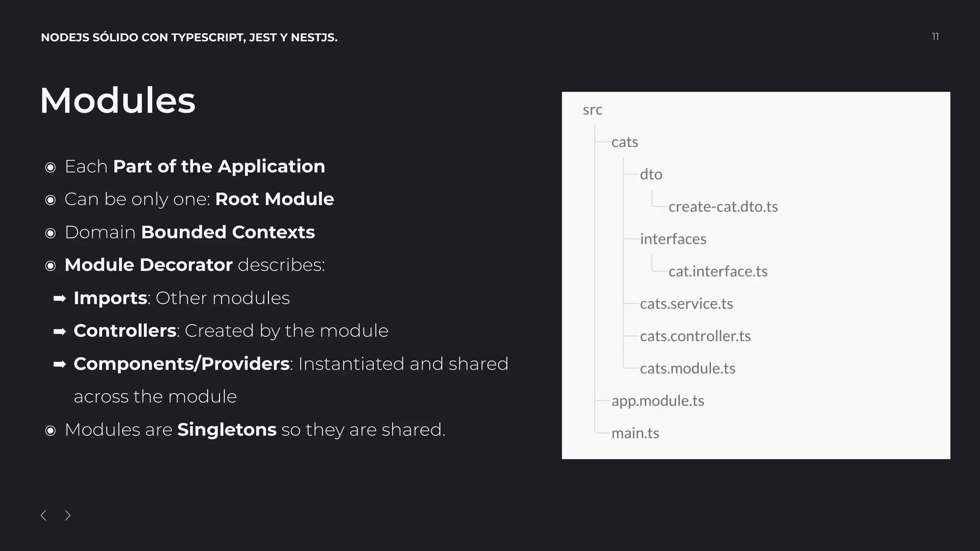
Task: Open cat.interface.ts in the tree
Action: click(718, 272)
